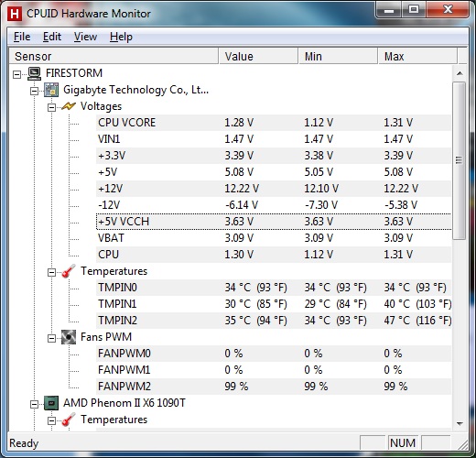Collapse the motherboard Temperatures group

[x=51, y=272]
